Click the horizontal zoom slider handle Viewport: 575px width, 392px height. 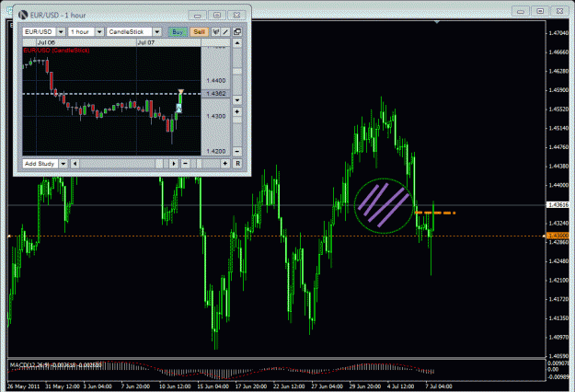pyautogui.click(x=199, y=164)
